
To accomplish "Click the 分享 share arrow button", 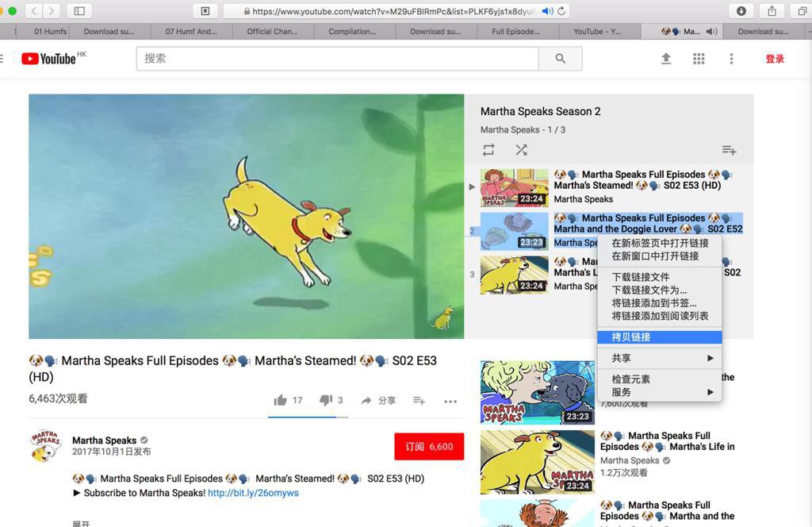I will coord(378,400).
